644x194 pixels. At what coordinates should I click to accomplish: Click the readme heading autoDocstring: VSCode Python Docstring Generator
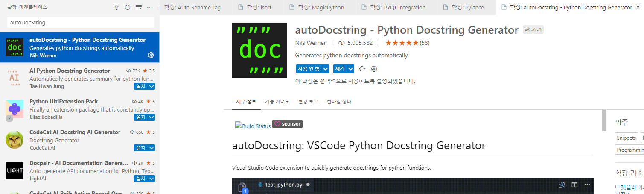point(359,145)
